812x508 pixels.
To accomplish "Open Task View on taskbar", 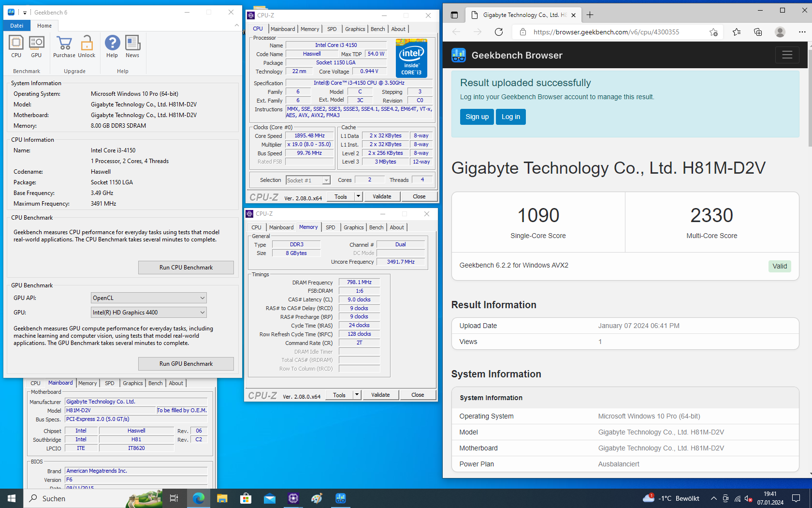I will (x=174, y=498).
